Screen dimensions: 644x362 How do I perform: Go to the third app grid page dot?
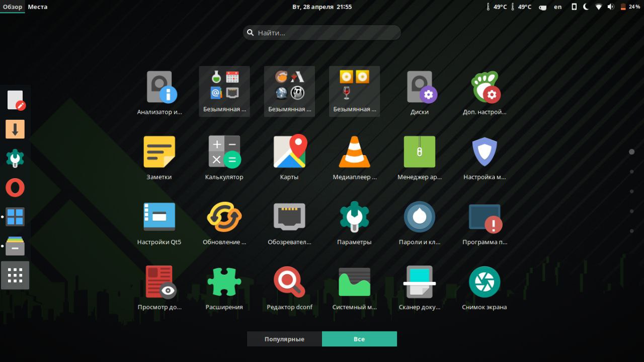[631, 191]
